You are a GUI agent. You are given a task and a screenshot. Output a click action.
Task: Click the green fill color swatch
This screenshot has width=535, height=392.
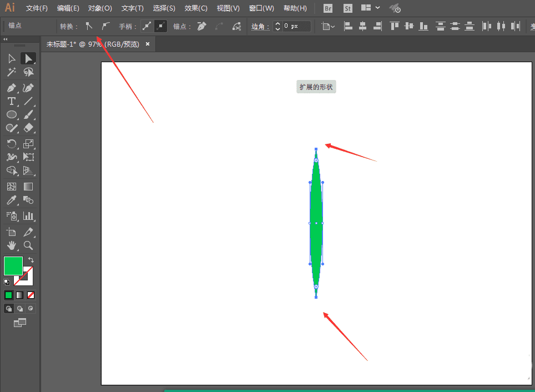(x=13, y=265)
